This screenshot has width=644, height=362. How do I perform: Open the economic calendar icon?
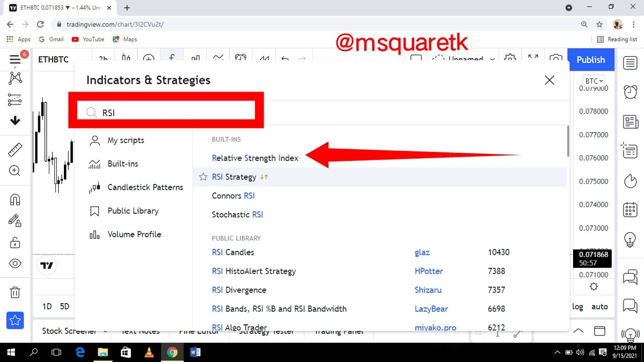point(630,209)
